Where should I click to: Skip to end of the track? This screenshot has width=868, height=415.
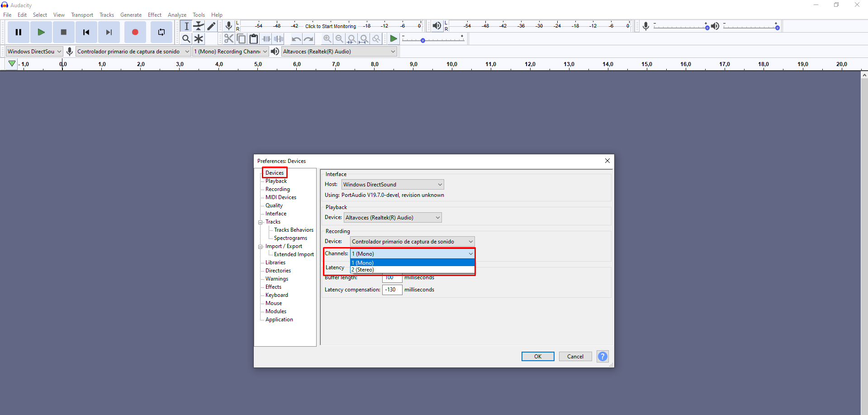coord(109,32)
